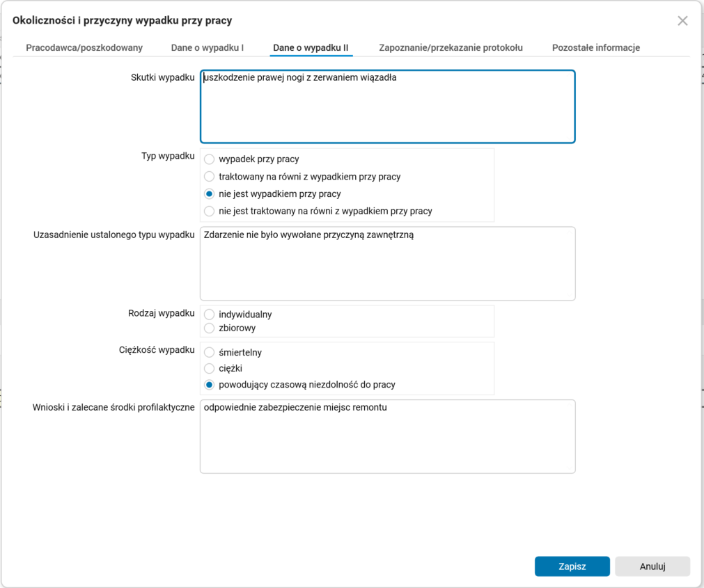
Task: Choose "powodujący czasową niezdolność do pracy" severity
Action: click(x=209, y=384)
